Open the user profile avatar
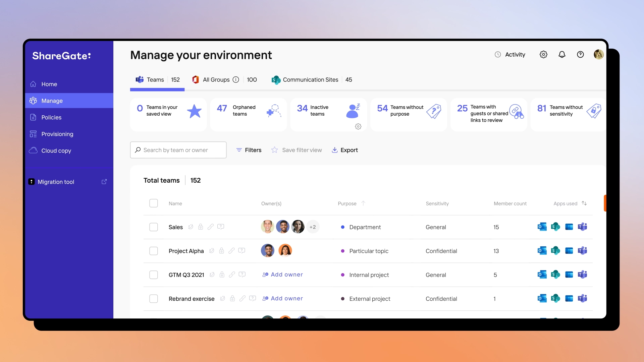This screenshot has width=644, height=362. click(x=599, y=54)
